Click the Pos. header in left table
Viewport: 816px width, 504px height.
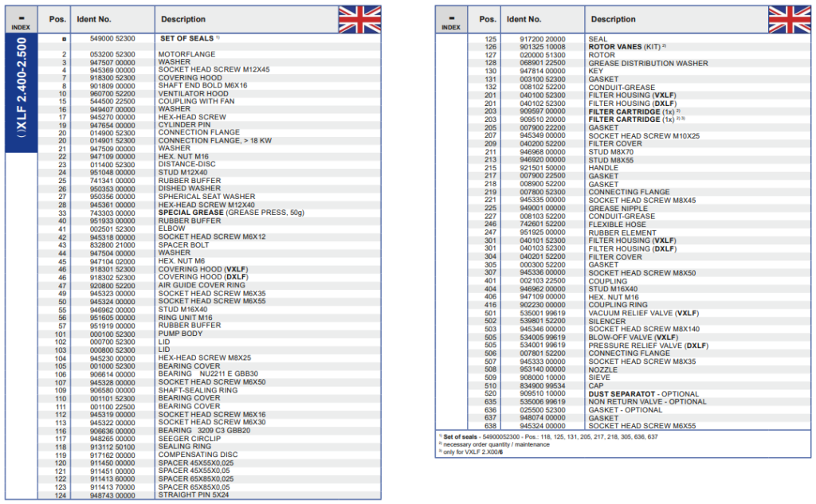(58, 19)
